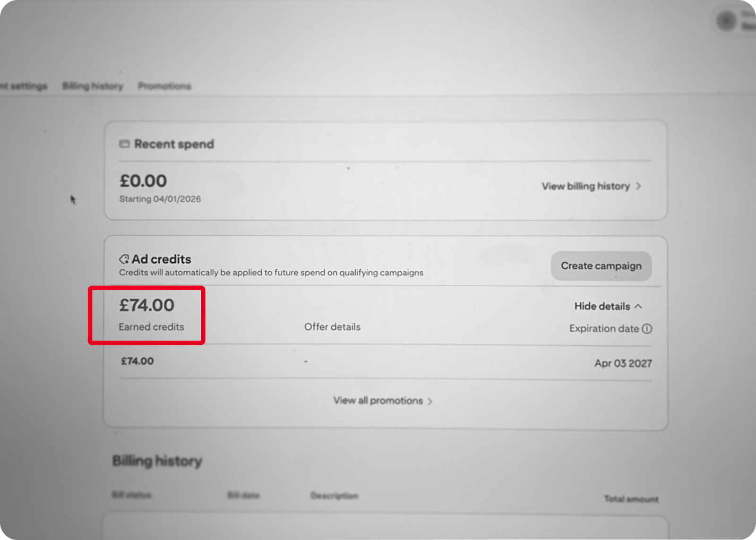Image resolution: width=756 pixels, height=540 pixels.
Task: Follow the View all promotions link
Action: coord(378,401)
